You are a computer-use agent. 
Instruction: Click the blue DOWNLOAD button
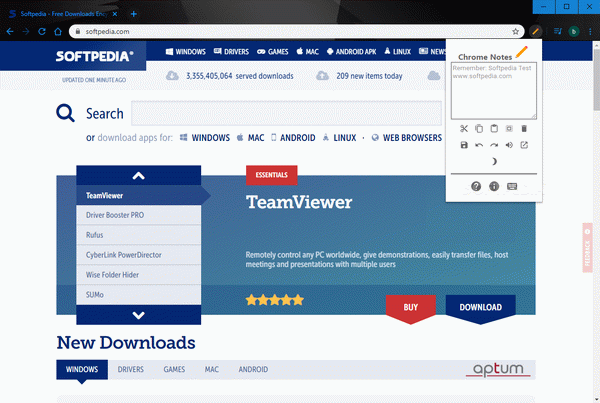(x=481, y=308)
